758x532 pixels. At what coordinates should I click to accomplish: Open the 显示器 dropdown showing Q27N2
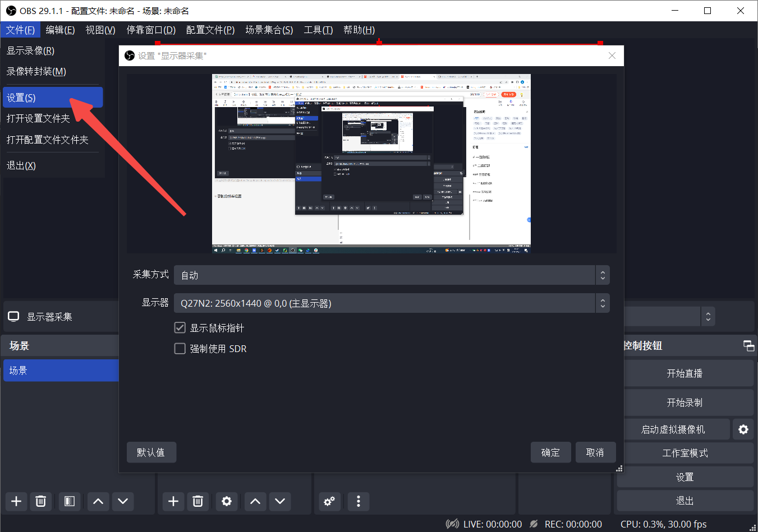[x=392, y=303]
